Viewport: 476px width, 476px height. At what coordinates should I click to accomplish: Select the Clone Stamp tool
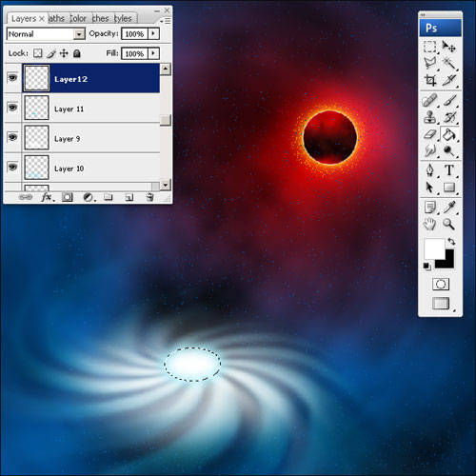pos(430,117)
